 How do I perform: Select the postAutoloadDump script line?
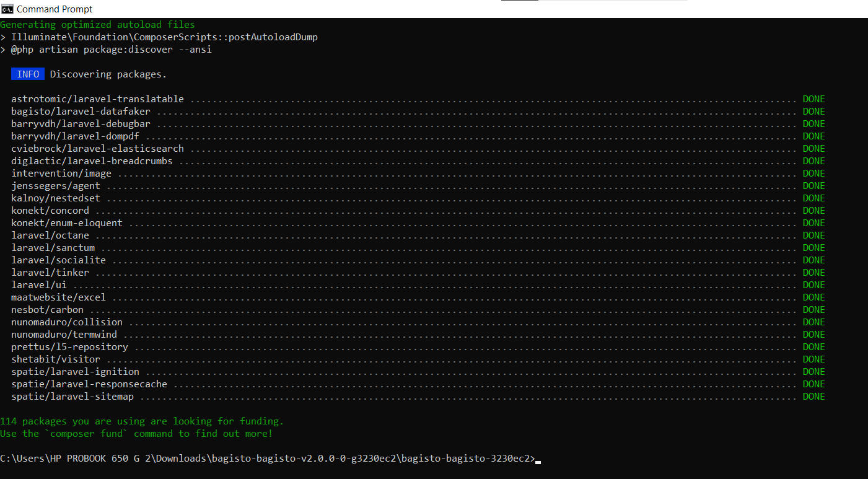[159, 37]
